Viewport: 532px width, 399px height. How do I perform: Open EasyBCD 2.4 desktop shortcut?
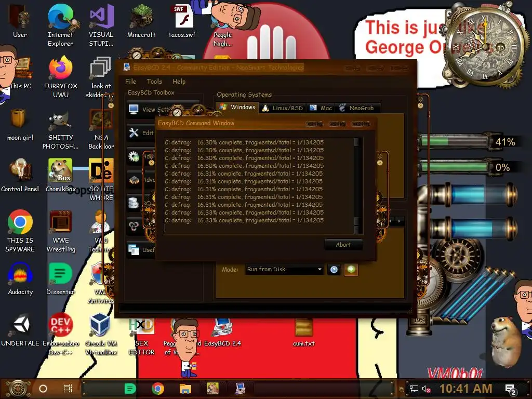(x=222, y=333)
